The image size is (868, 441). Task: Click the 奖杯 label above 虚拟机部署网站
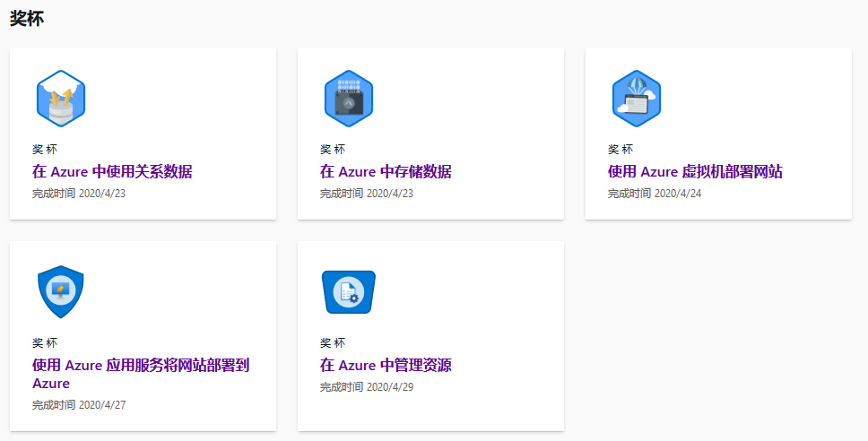[621, 150]
